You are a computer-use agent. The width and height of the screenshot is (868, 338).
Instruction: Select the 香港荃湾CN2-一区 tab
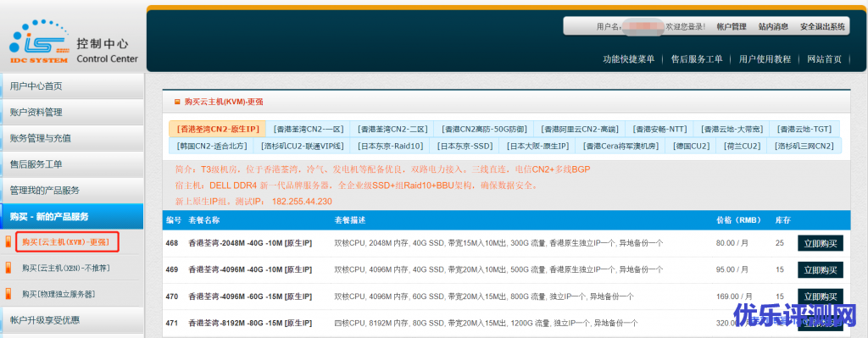[x=309, y=129]
